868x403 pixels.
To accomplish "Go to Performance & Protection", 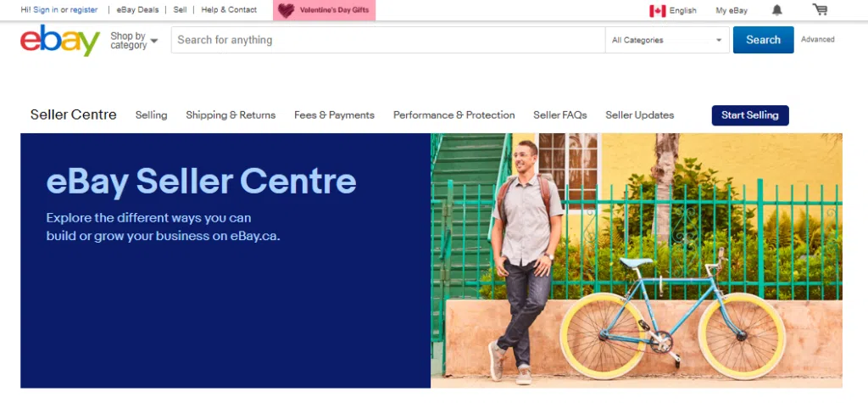I will click(454, 115).
